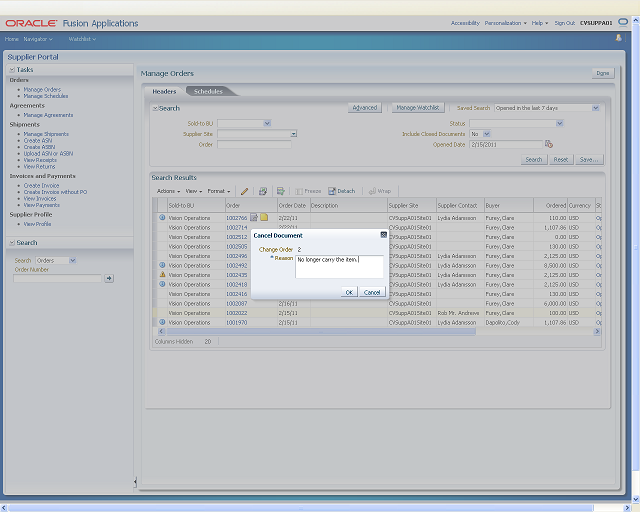Click the warning icon in order 1002435 row
This screenshot has width=640, height=512.
click(162, 274)
